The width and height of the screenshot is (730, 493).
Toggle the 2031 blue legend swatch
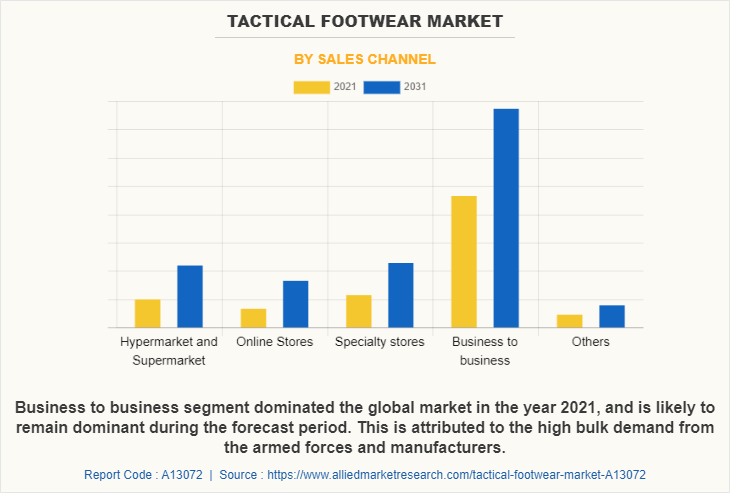pos(382,87)
